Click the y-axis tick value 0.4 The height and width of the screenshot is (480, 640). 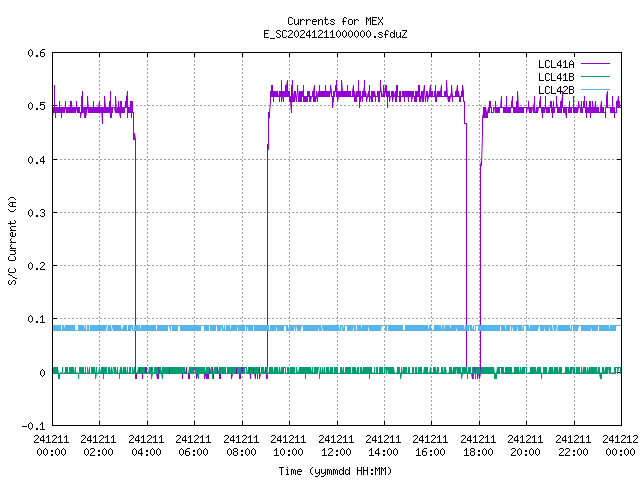coord(36,160)
